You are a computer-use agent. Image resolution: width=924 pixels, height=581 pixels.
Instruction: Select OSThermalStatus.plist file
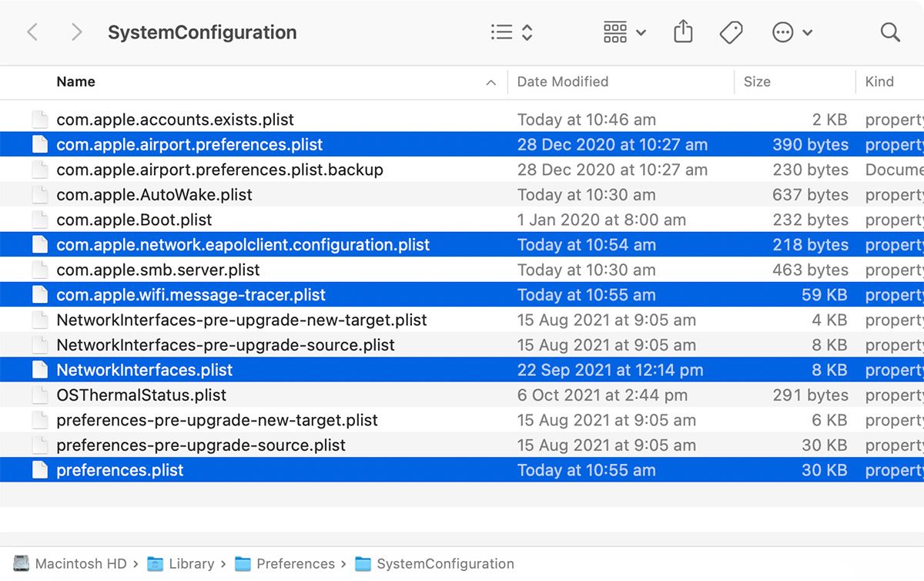coord(141,395)
